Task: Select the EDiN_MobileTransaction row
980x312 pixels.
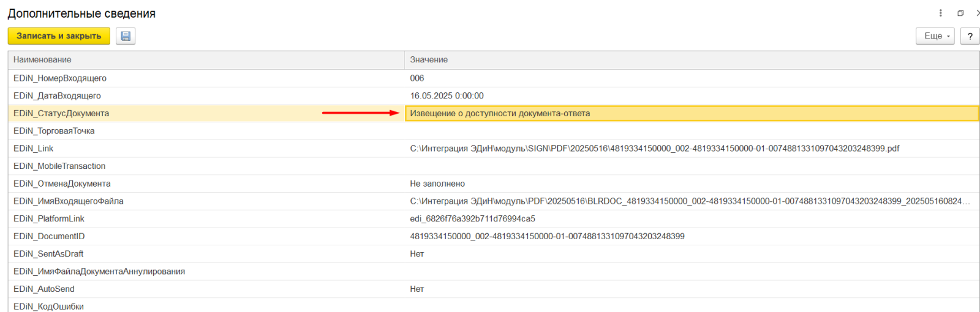Action: tap(494, 166)
